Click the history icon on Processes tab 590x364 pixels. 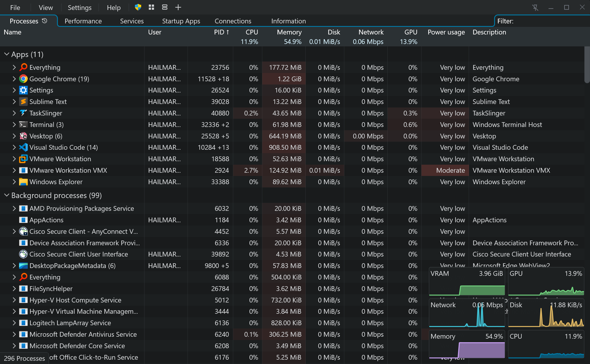(x=45, y=21)
